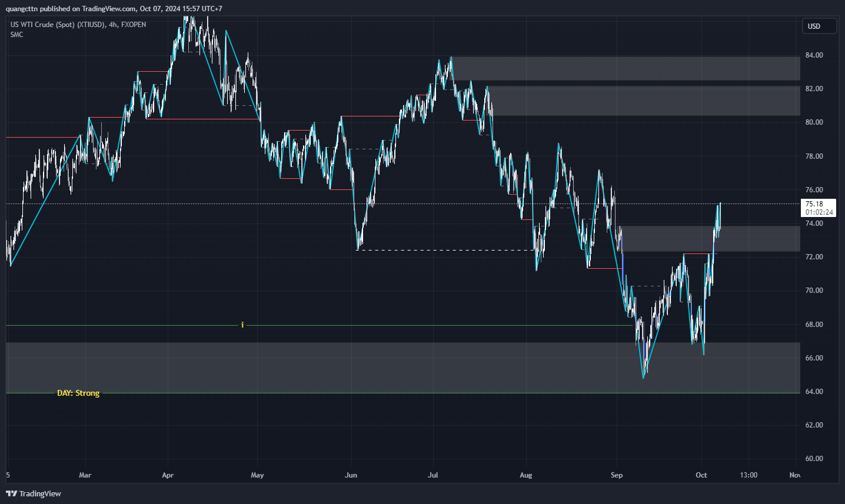The width and height of the screenshot is (845, 504).
Task: Select the 76.00 price label
Action: 814,190
